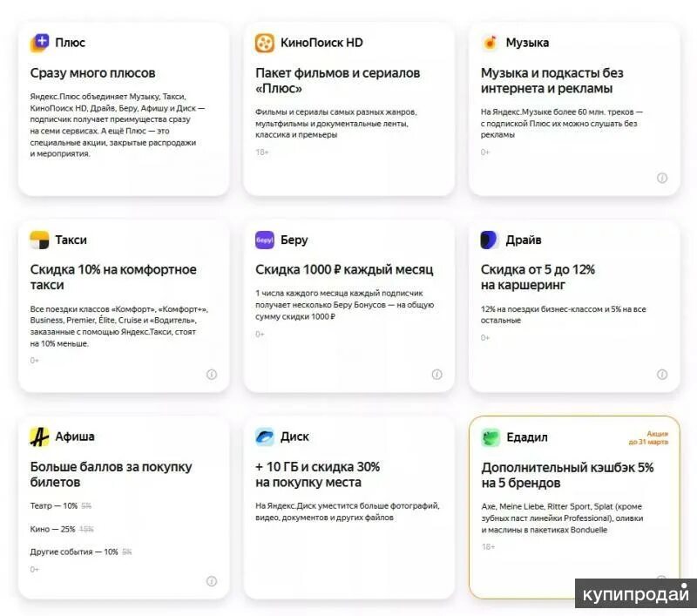Click the blue Диск icon

click(265, 437)
